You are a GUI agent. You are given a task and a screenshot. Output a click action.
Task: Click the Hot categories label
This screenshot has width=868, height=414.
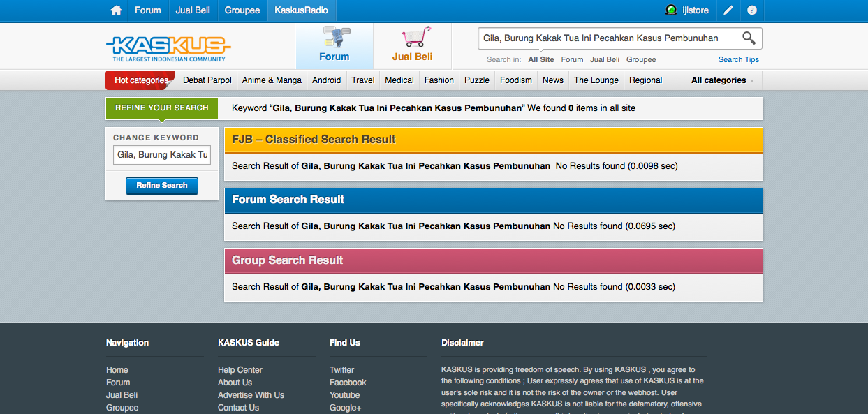(x=141, y=80)
